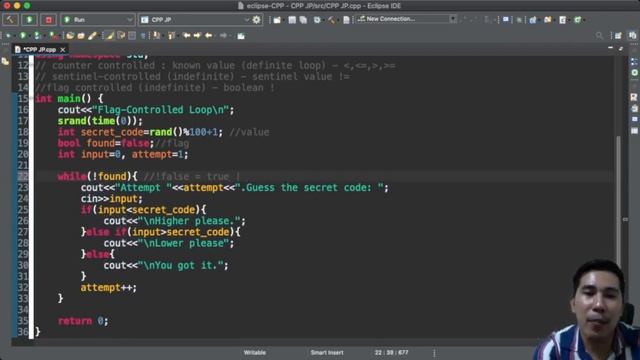
Task: Click the green Launch button in launch bar
Action: 29,20
